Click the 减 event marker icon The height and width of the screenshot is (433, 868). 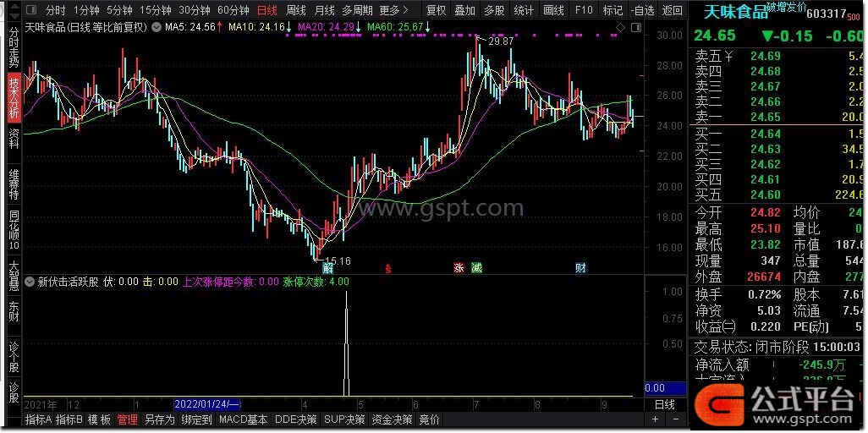[476, 269]
